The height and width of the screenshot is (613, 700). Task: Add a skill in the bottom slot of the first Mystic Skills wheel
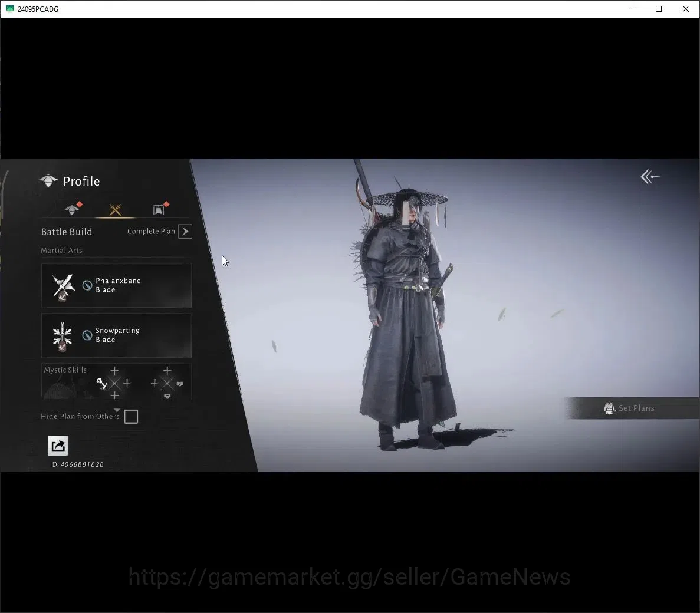(114, 396)
